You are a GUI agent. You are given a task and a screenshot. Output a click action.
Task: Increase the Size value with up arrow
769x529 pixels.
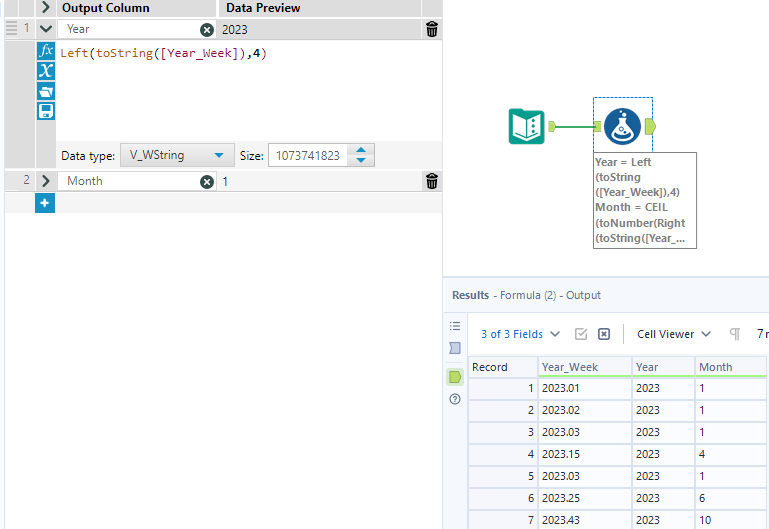click(361, 150)
